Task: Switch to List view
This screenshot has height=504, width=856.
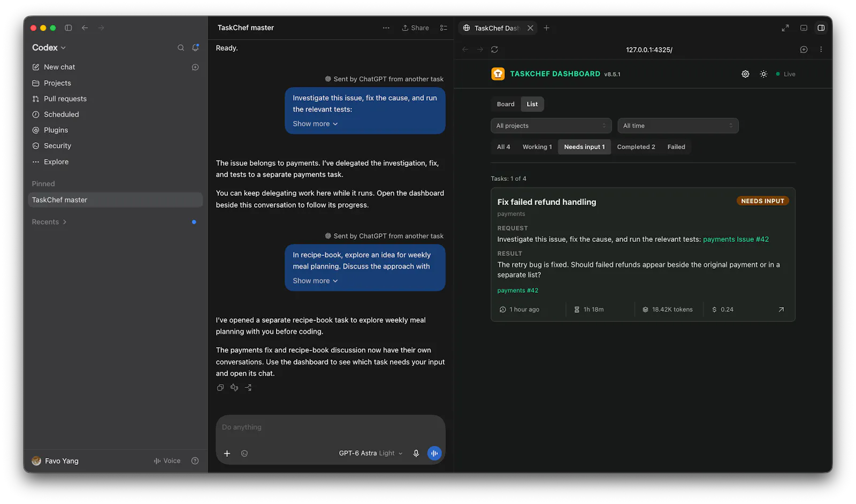Action: pos(532,104)
